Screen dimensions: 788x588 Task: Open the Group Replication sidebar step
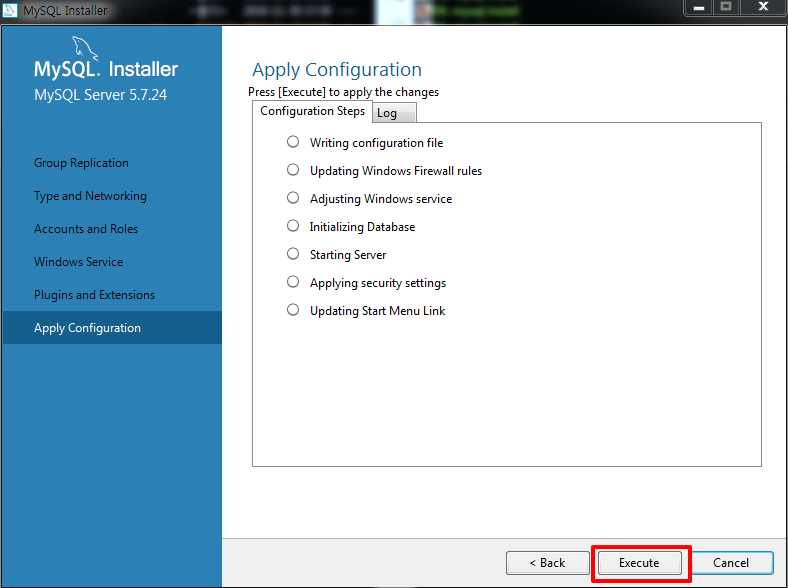81,163
